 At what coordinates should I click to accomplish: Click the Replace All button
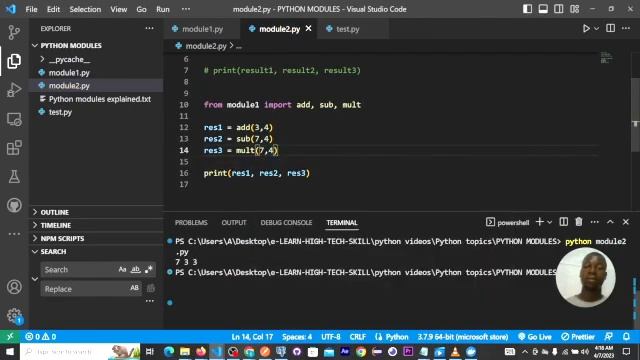pyautogui.click(x=151, y=288)
